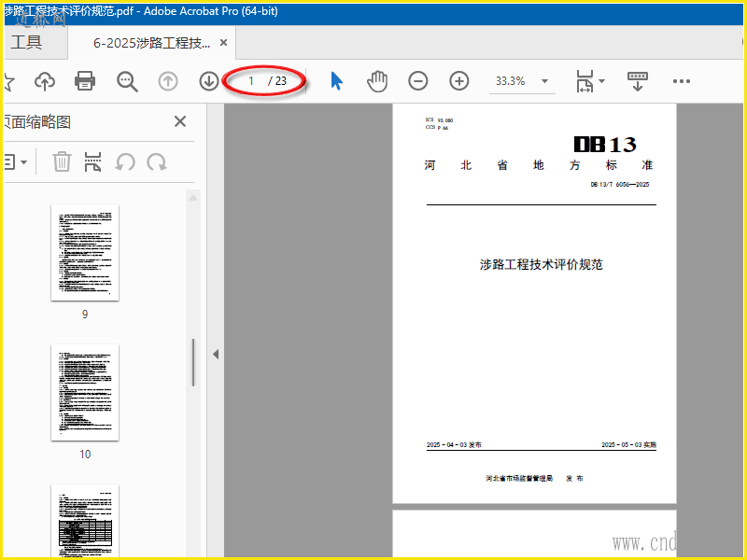Rotate page counterclockwise
The width and height of the screenshot is (747, 560).
125,162
